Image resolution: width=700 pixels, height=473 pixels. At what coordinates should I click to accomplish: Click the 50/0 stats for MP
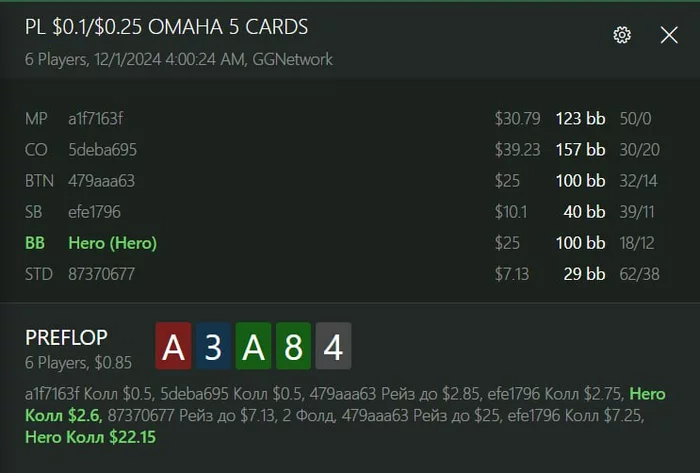[x=635, y=119]
